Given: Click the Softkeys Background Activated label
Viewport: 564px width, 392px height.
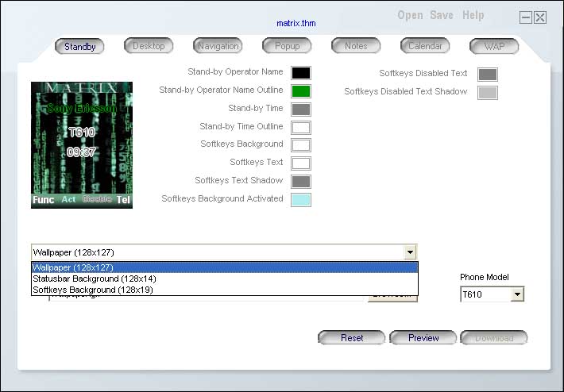Looking at the screenshot, I should click(222, 198).
